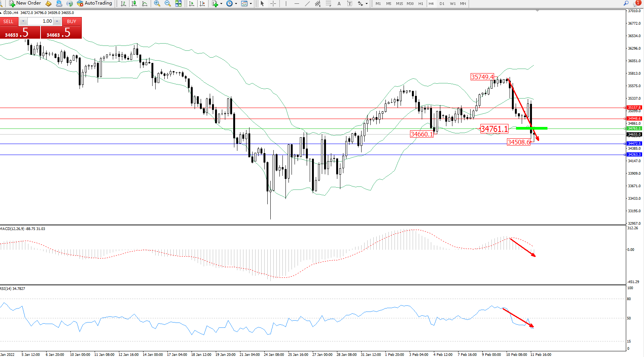This screenshot has width=644, height=357.
Task: Select the trendline drawing tool
Action: point(307,3)
